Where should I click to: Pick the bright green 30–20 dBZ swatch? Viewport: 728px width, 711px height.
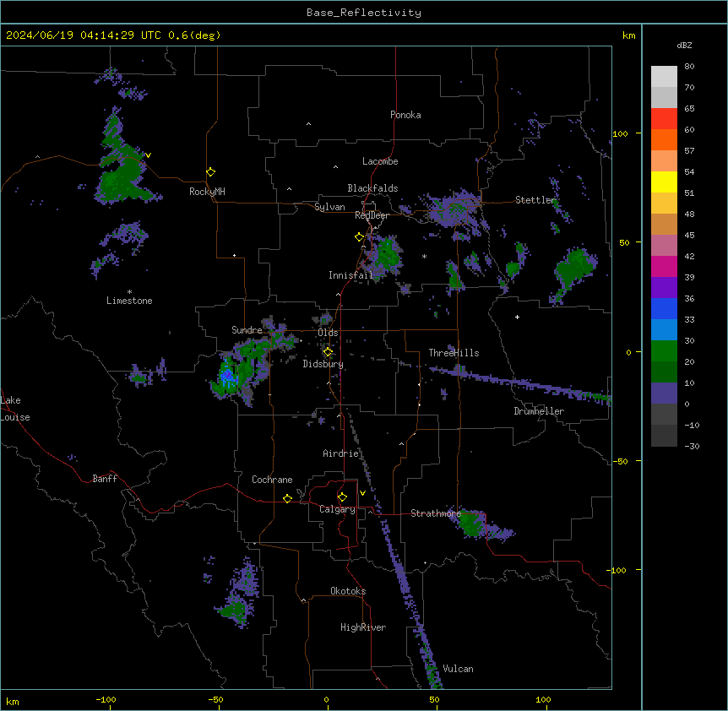tap(664, 351)
